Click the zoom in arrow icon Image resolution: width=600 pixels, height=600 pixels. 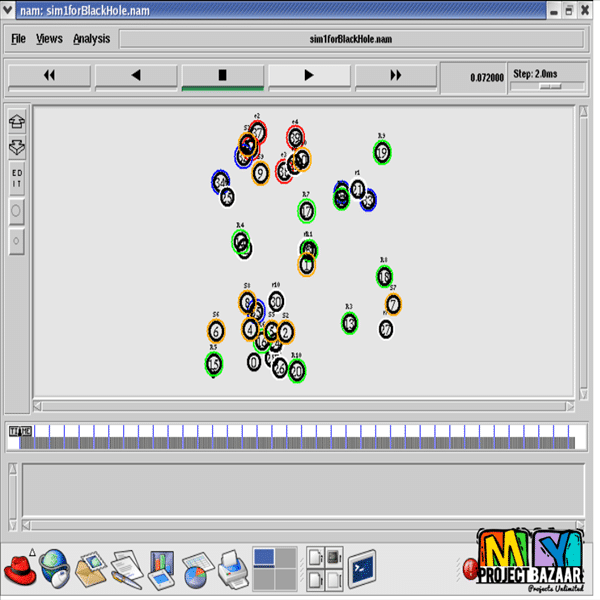pos(17,121)
